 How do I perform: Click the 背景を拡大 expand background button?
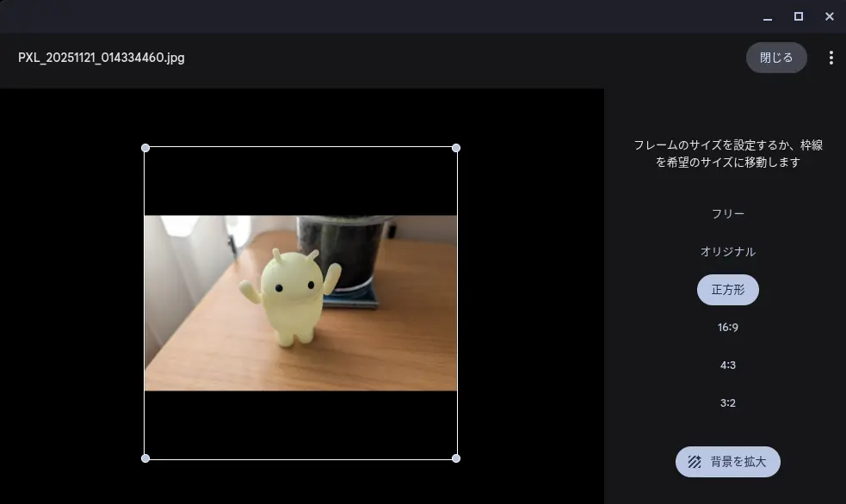(727, 462)
